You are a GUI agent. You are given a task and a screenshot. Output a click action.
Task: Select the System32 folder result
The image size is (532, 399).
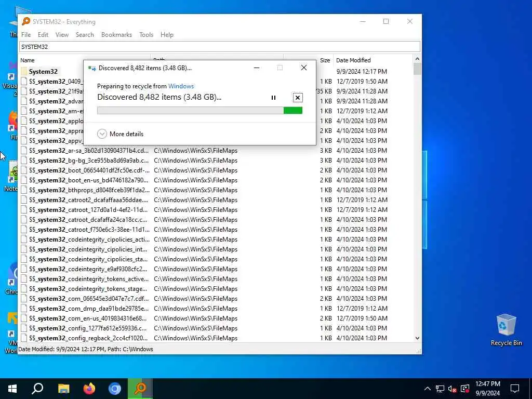click(43, 72)
